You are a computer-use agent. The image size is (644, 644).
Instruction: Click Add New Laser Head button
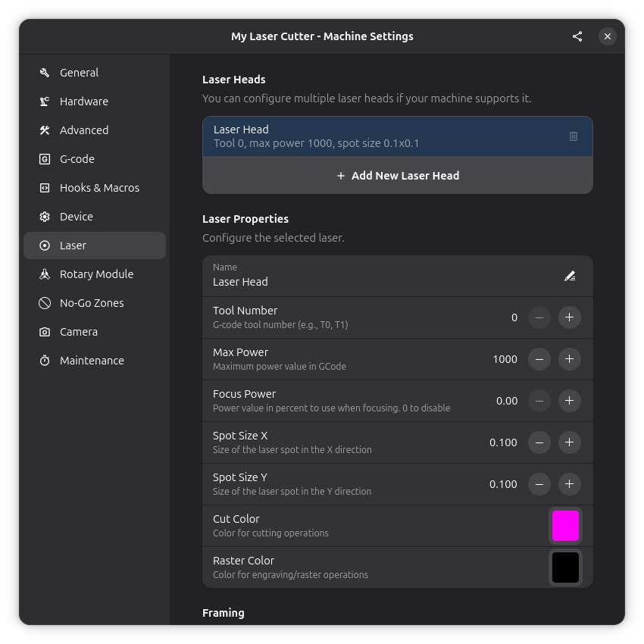[397, 176]
